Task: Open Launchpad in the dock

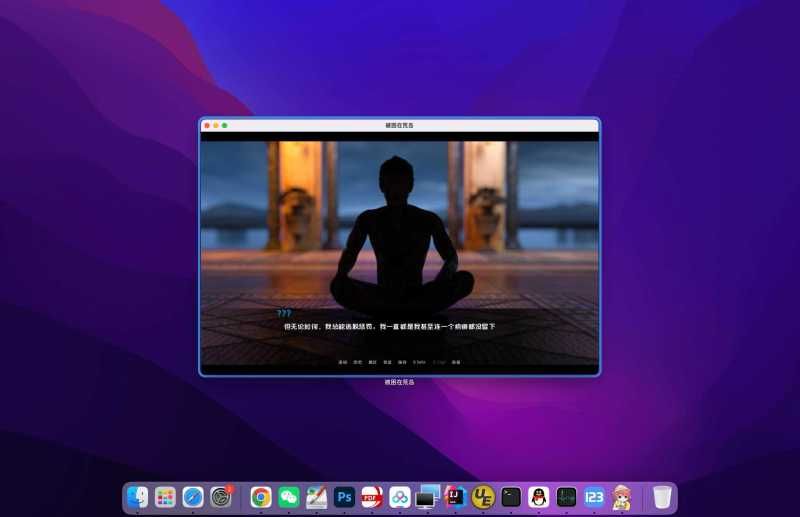Action: click(165, 497)
